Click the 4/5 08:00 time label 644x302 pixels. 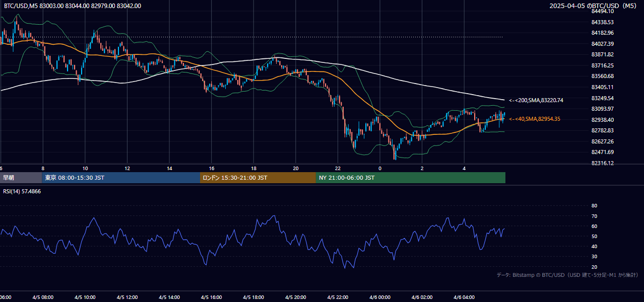[43, 297]
